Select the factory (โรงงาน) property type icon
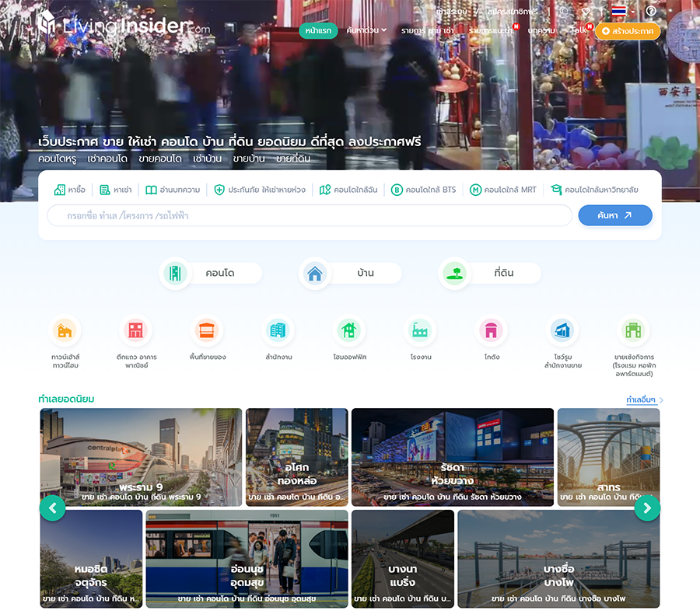This screenshot has width=700, height=614. tap(421, 331)
